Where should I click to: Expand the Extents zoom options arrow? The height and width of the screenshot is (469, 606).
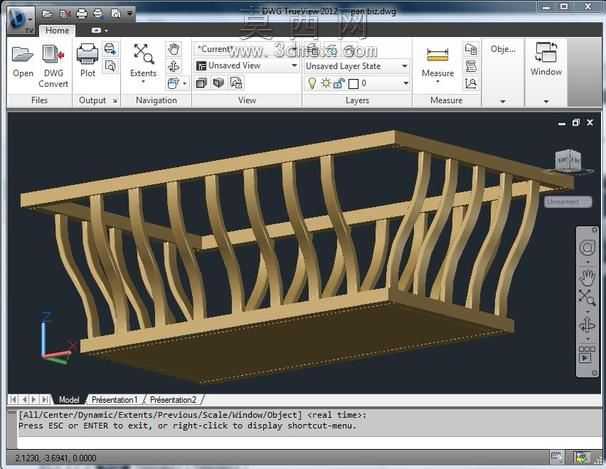click(x=143, y=82)
